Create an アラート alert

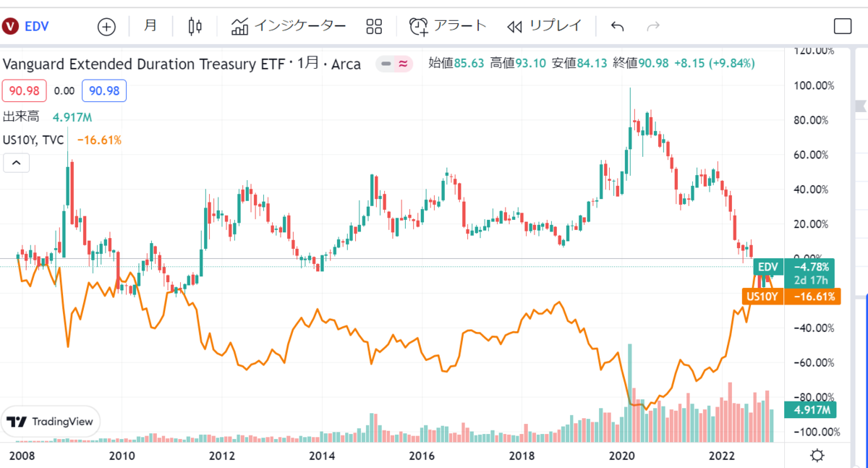tap(448, 27)
